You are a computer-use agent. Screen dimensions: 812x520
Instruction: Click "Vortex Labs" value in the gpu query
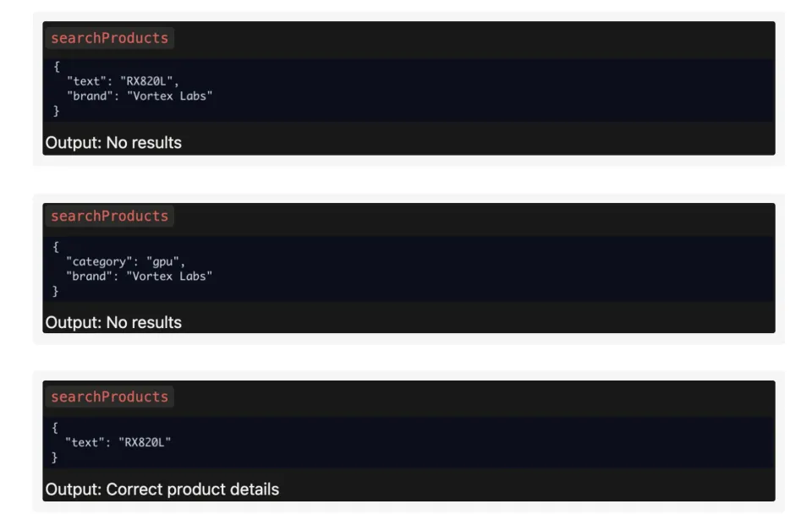pos(169,276)
